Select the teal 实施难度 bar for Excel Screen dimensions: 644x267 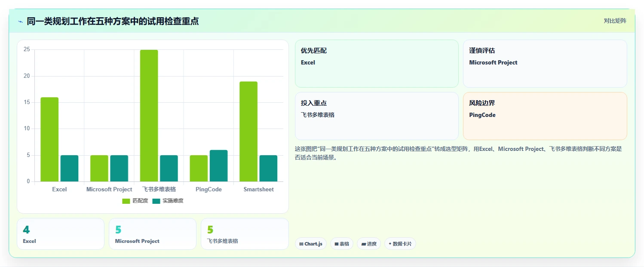point(69,169)
